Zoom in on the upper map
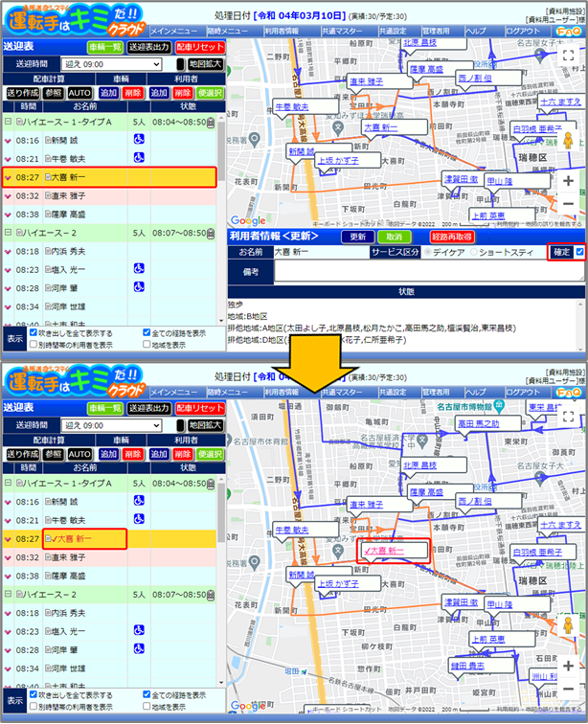Screen dimensions: 588x724 [569, 181]
